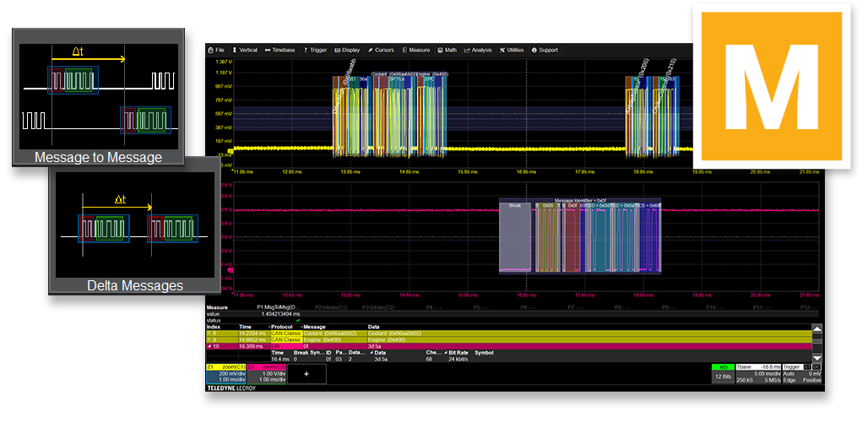The image size is (868, 422).
Task: Click the Analysis chart icon
Action: click(x=467, y=50)
